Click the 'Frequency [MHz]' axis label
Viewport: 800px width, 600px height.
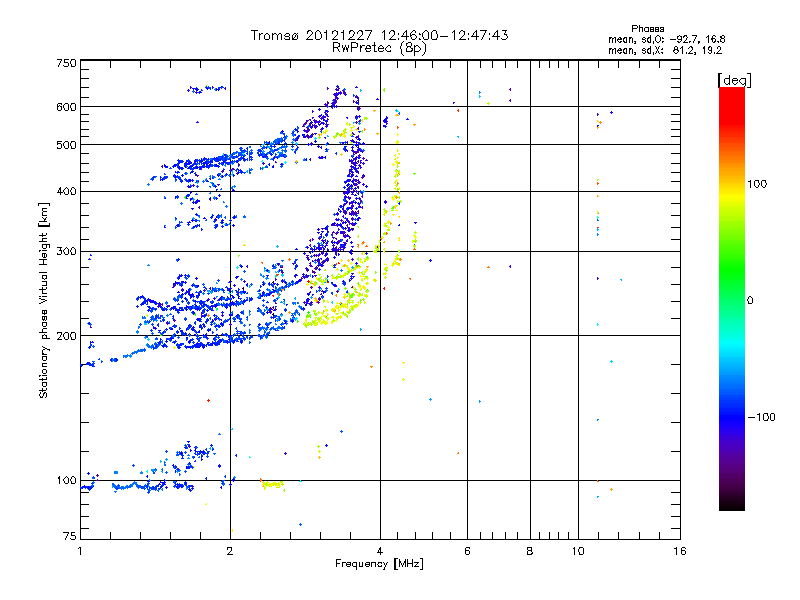click(379, 564)
